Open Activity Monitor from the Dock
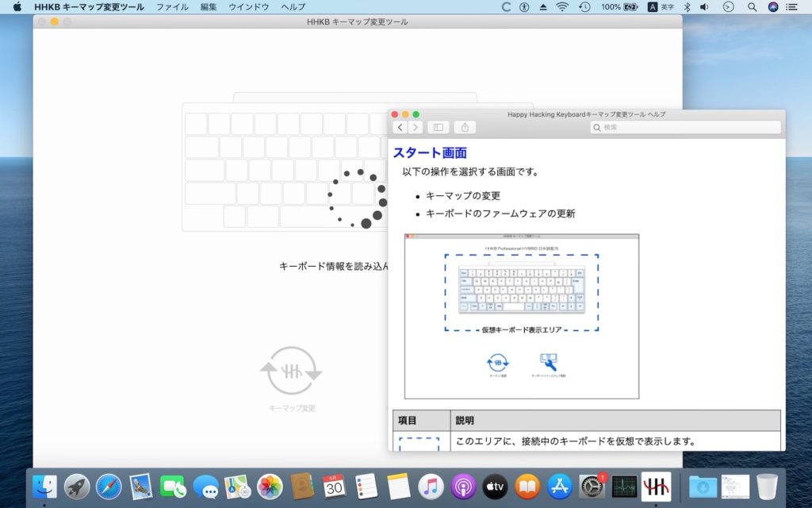The image size is (812, 508). pyautogui.click(x=624, y=487)
